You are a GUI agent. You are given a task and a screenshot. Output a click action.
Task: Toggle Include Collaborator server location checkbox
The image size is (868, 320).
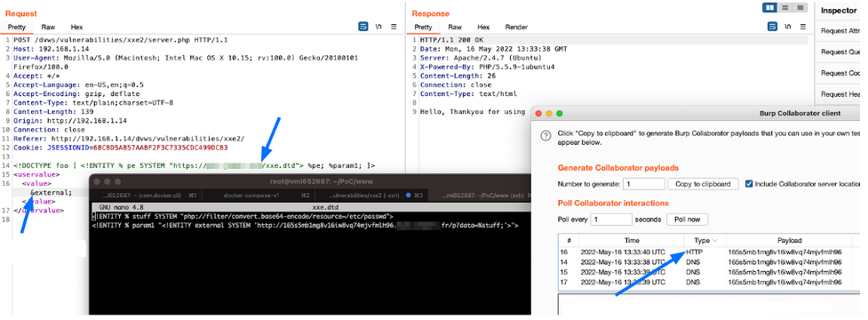(x=749, y=184)
